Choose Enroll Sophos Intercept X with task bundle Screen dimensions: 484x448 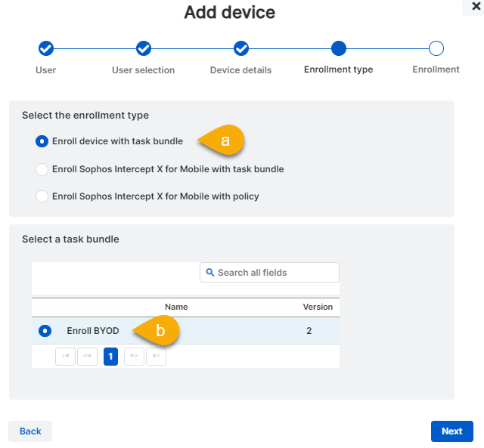pyautogui.click(x=42, y=169)
